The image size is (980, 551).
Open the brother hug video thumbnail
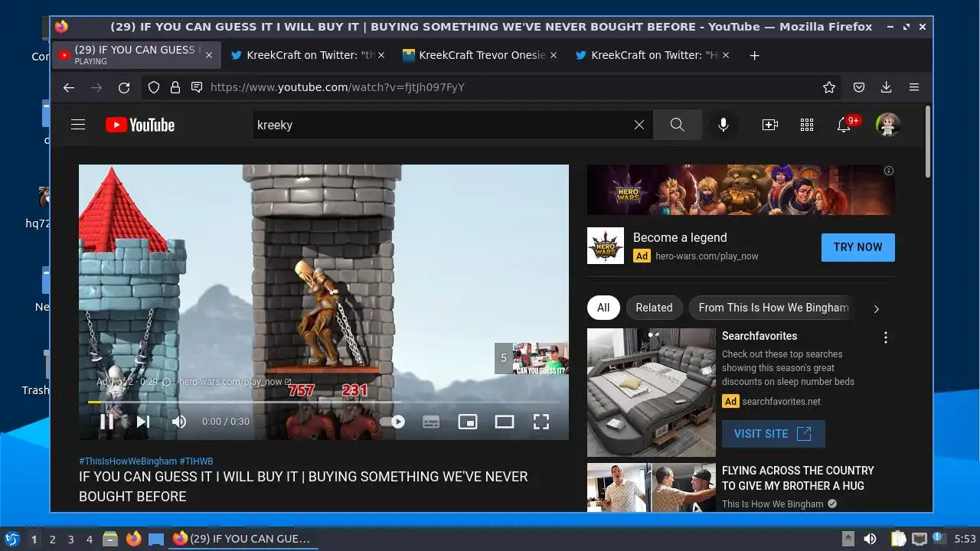pos(652,487)
